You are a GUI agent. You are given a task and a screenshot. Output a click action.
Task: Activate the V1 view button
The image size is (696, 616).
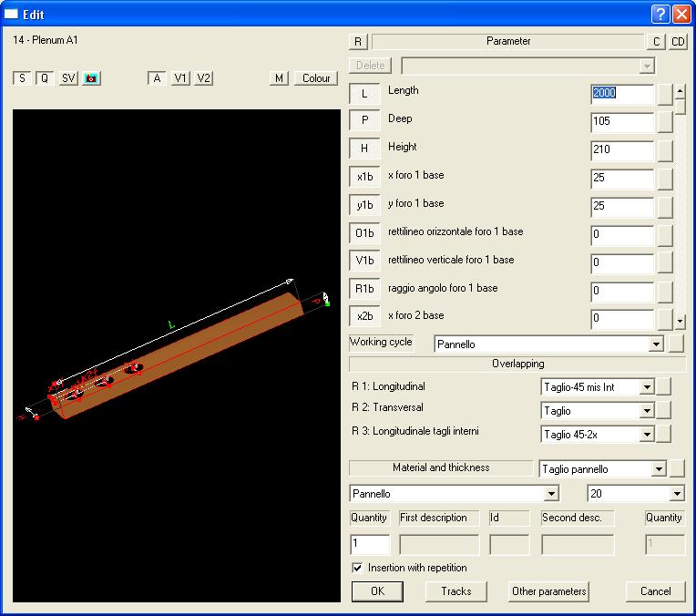[x=181, y=78]
